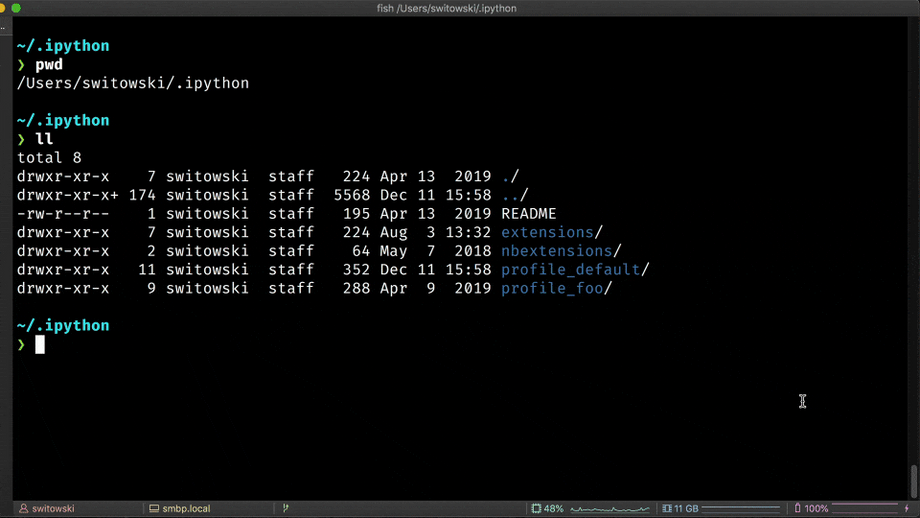Click the memory icon next to 11 GB

pos(667,509)
